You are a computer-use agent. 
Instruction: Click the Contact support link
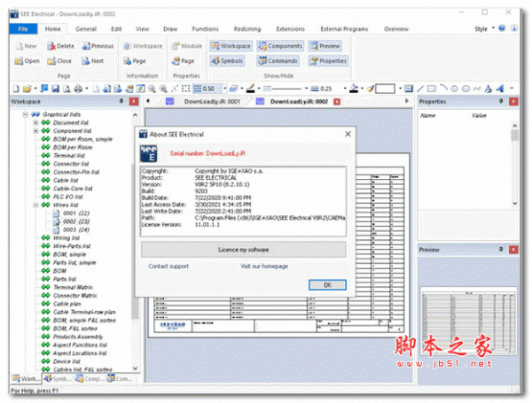(x=168, y=266)
